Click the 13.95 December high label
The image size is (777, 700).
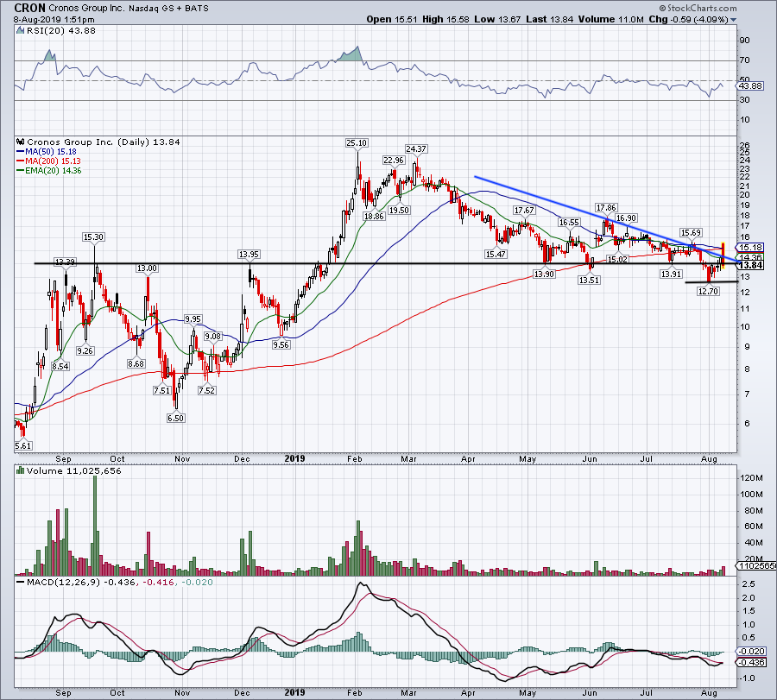[x=249, y=254]
